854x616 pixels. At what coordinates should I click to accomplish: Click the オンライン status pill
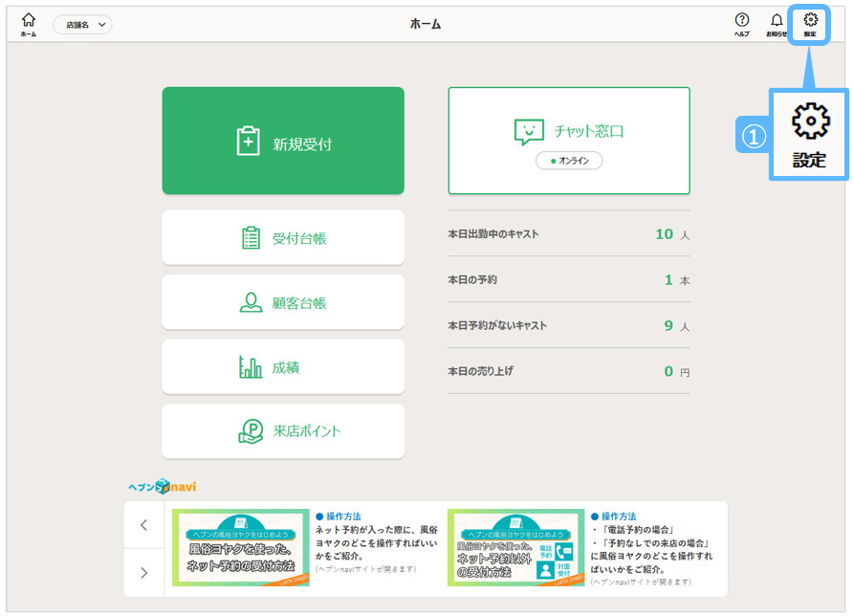coord(569,161)
